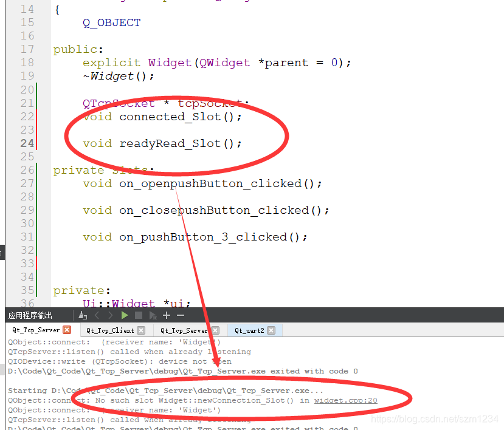The height and width of the screenshot is (430, 504).
Task: Close the Qt_Tcp_Client output tab
Action: [141, 330]
